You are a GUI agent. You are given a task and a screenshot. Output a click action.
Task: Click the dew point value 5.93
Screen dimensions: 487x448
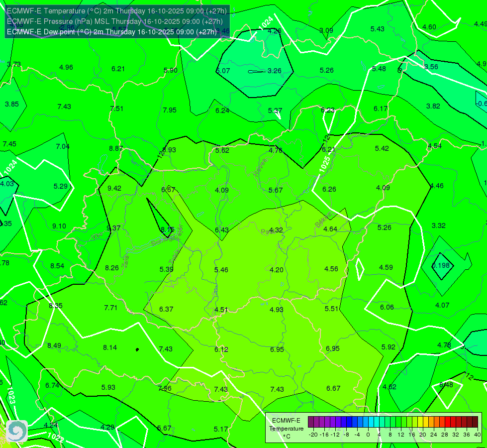pos(108,387)
